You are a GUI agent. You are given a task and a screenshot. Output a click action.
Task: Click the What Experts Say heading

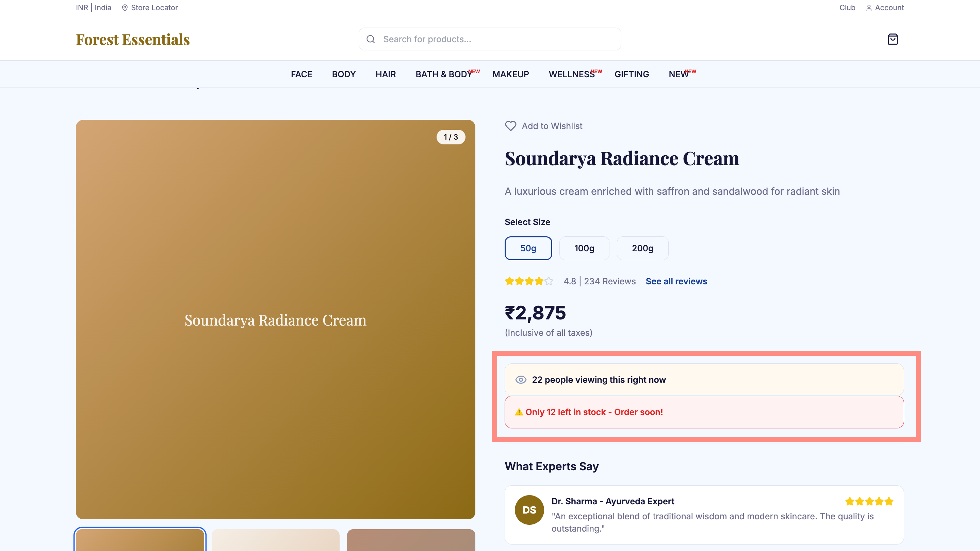(552, 467)
